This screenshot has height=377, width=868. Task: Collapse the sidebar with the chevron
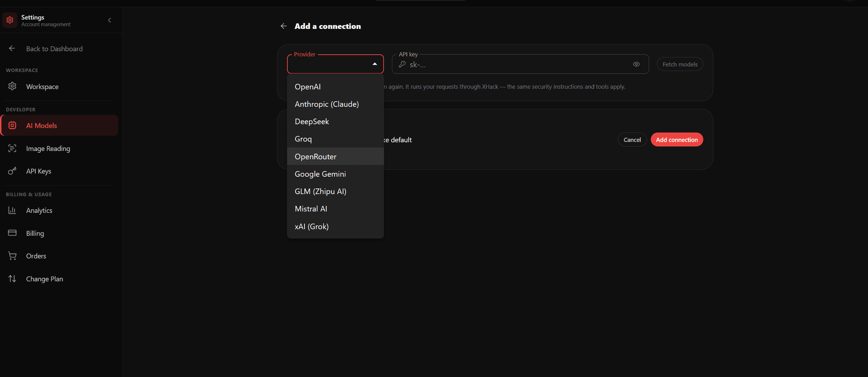tap(109, 20)
